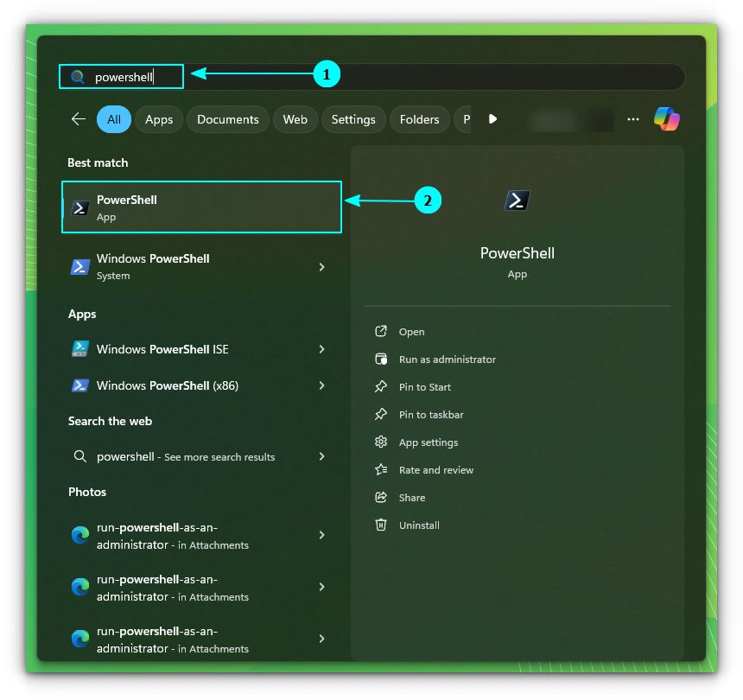Open Windows PowerShell (x86) result
The width and height of the screenshot is (743, 700).
(202, 385)
